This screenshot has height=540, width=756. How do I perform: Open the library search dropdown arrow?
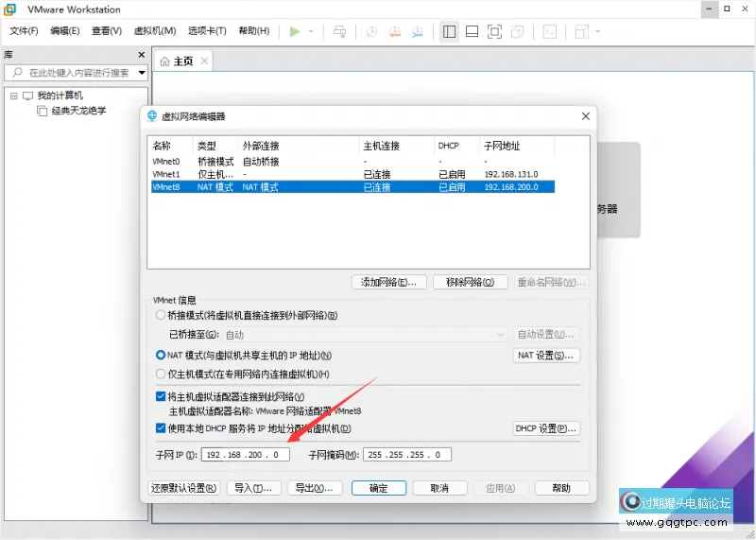pyautogui.click(x=142, y=73)
